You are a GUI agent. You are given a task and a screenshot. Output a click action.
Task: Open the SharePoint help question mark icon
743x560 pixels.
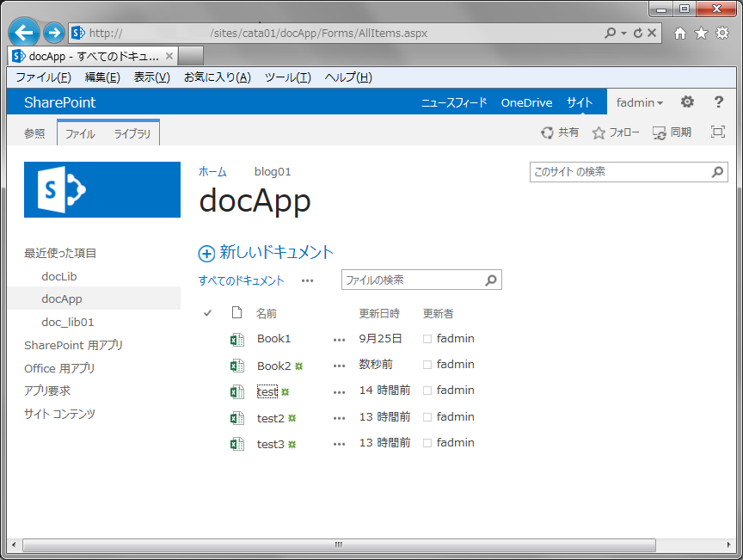[x=719, y=102]
